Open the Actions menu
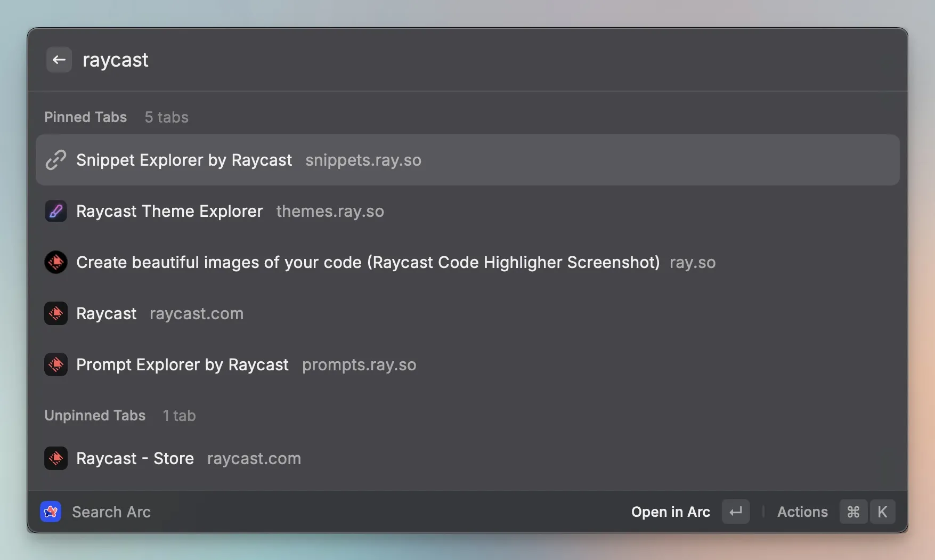The height and width of the screenshot is (560, 935). [x=802, y=512]
